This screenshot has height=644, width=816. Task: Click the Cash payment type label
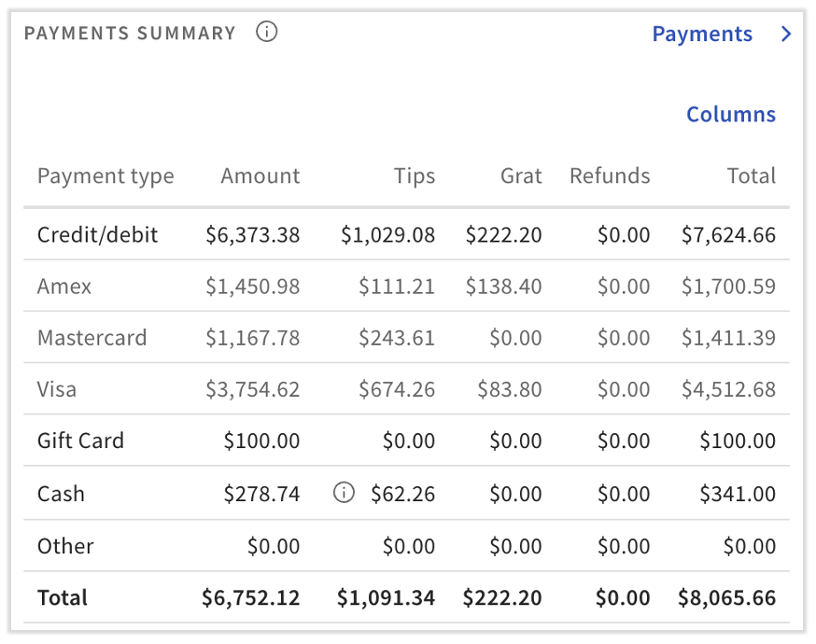(x=61, y=494)
